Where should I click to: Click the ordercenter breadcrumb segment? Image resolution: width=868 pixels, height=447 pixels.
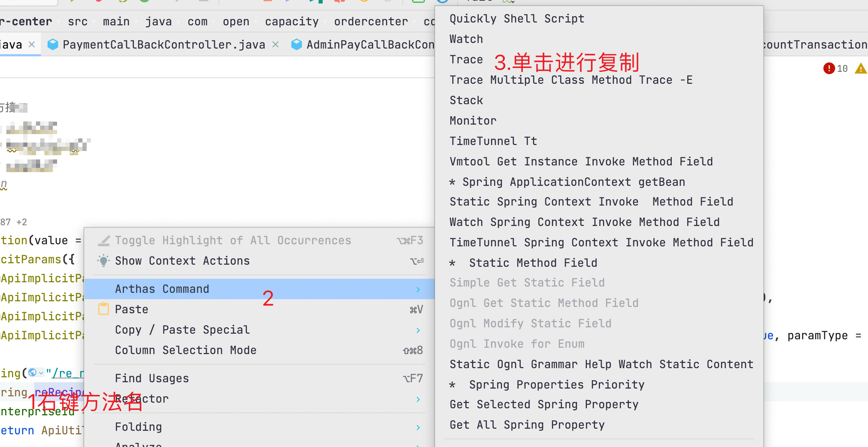[371, 21]
